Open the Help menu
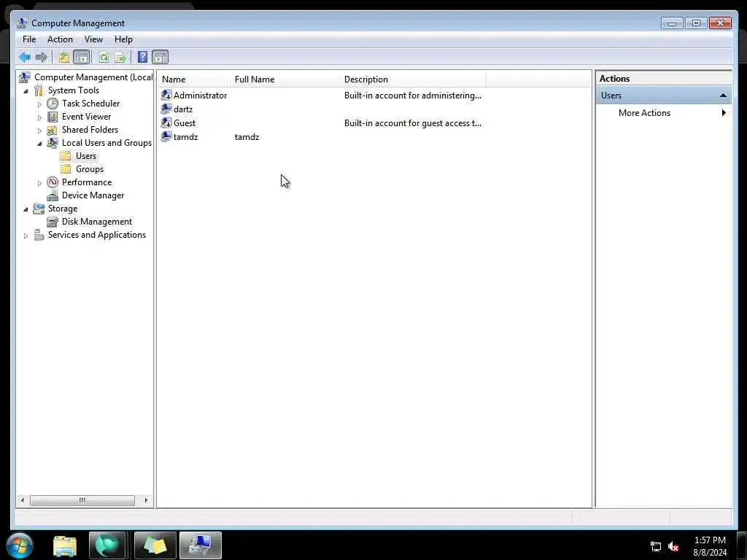This screenshot has width=747, height=560. tap(123, 39)
